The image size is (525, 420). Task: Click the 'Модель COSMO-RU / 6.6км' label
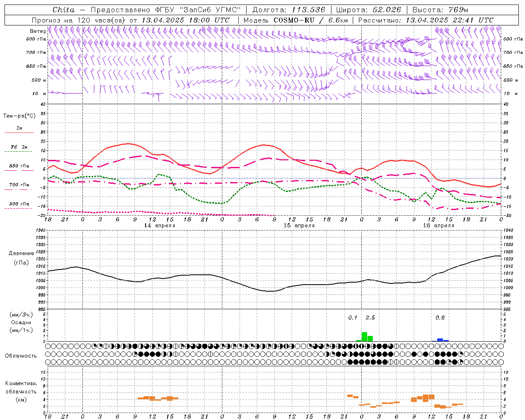(x=296, y=20)
